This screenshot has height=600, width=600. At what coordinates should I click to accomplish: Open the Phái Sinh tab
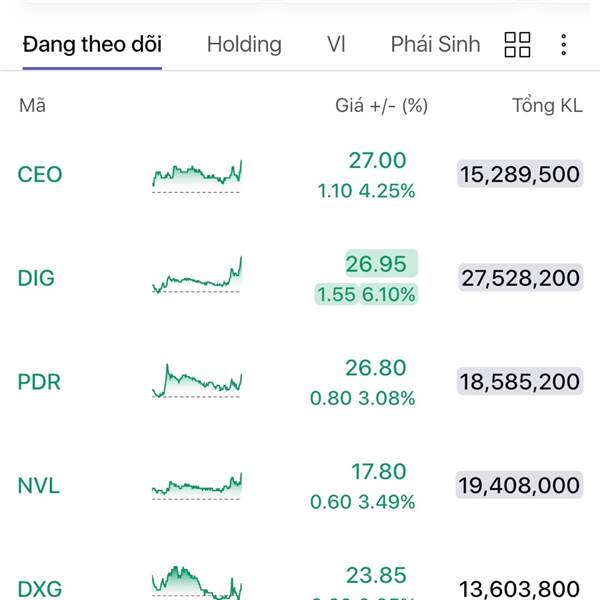[x=435, y=44]
